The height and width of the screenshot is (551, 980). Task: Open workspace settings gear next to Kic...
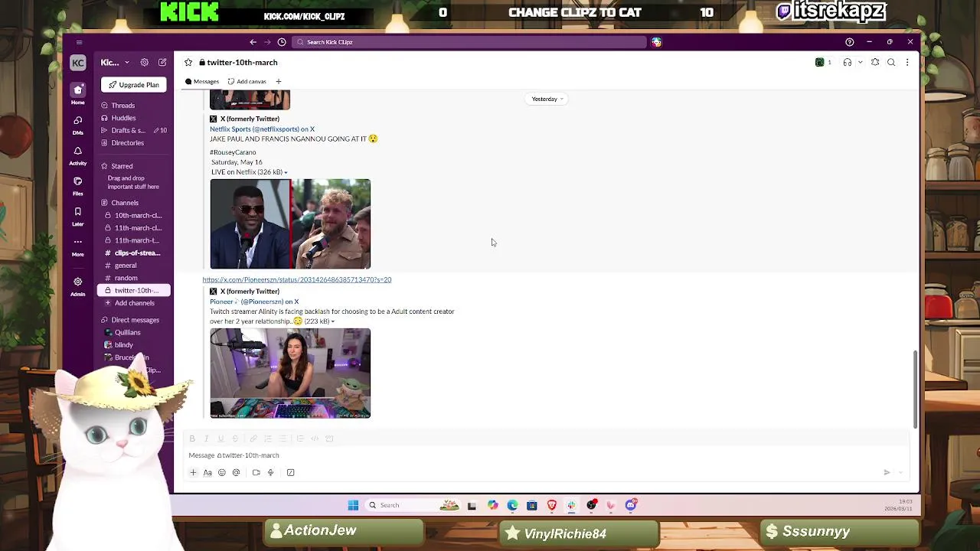click(x=144, y=63)
